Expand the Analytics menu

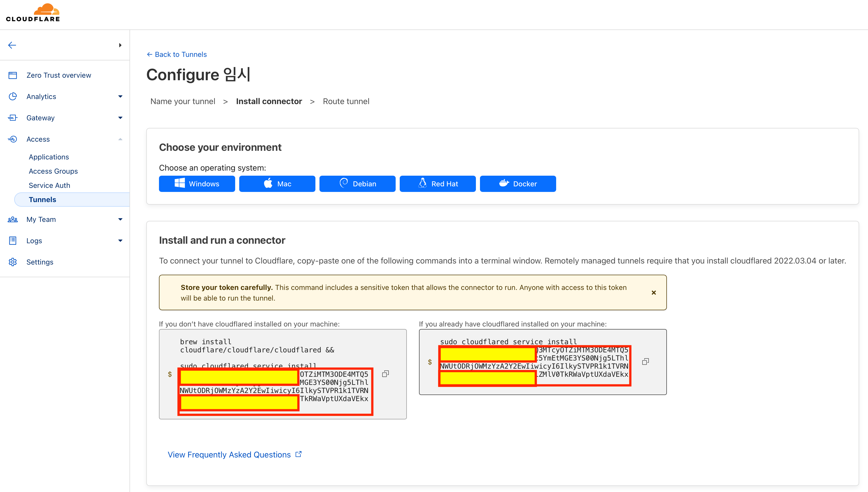pos(120,97)
